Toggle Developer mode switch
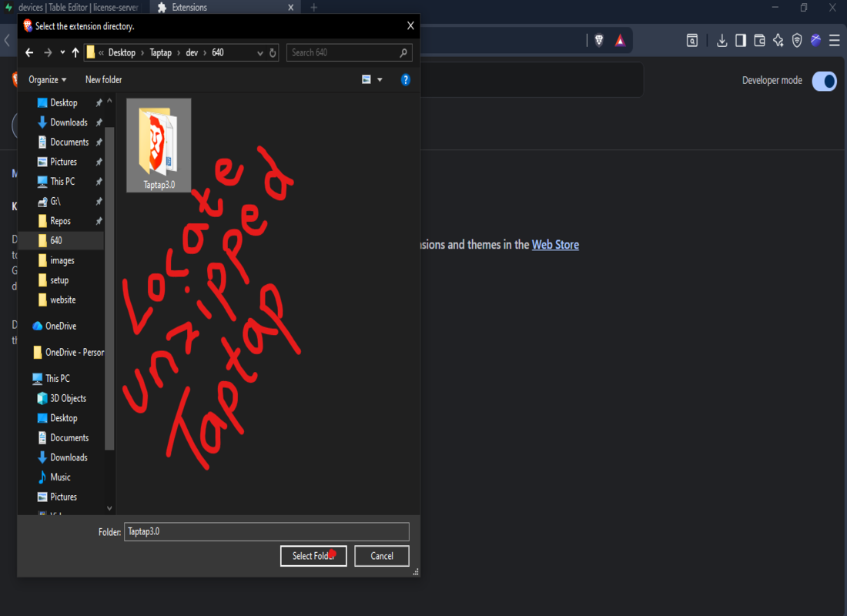 [825, 81]
